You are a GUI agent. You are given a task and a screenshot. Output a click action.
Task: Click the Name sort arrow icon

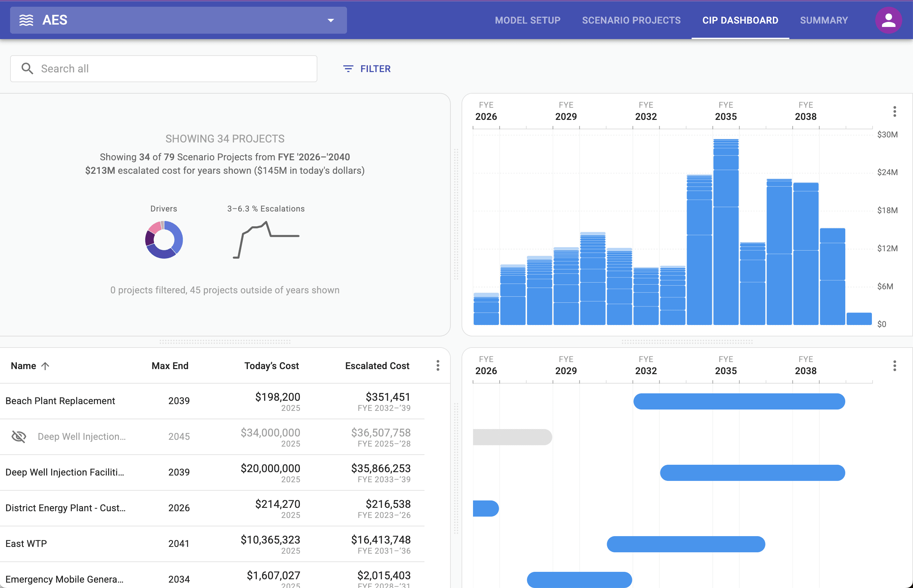tap(45, 366)
